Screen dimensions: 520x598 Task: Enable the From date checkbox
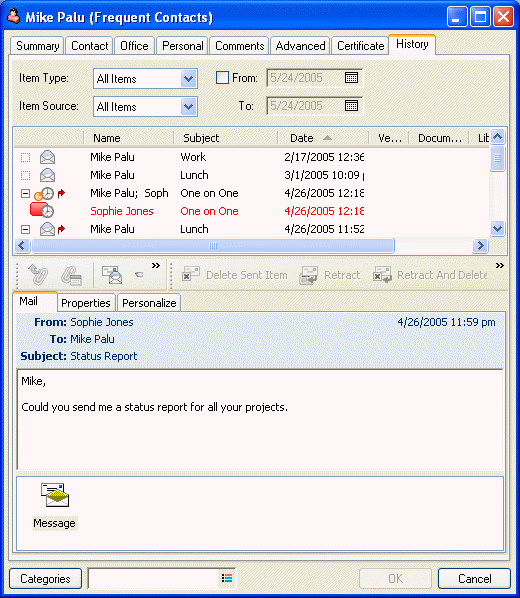[x=222, y=78]
